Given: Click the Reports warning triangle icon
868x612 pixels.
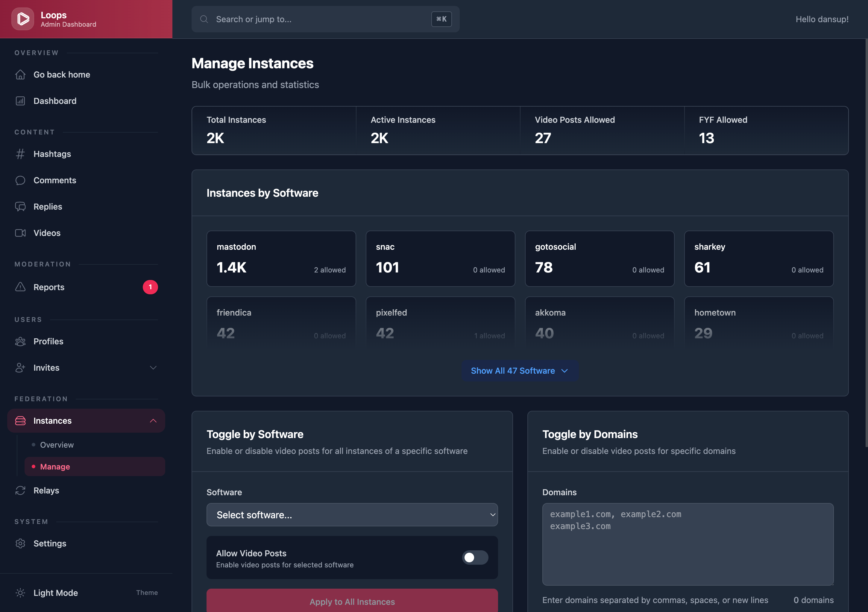Looking at the screenshot, I should [20, 287].
